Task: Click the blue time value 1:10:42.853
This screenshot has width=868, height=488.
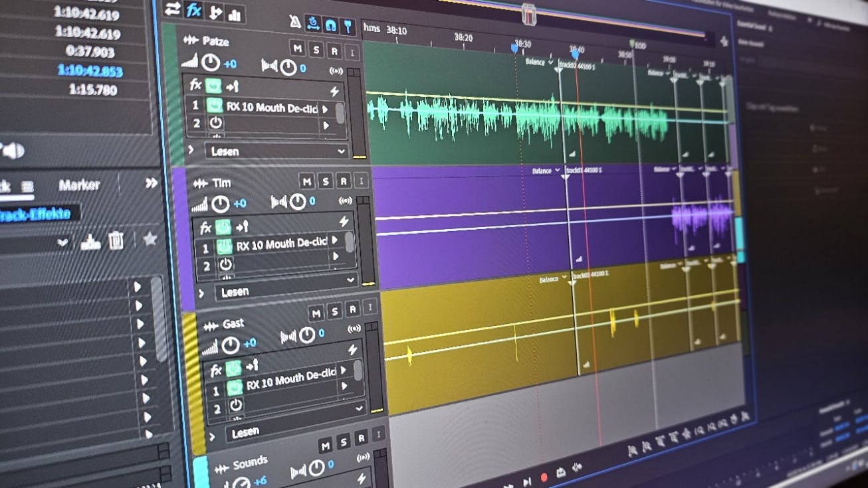Action: click(x=89, y=70)
